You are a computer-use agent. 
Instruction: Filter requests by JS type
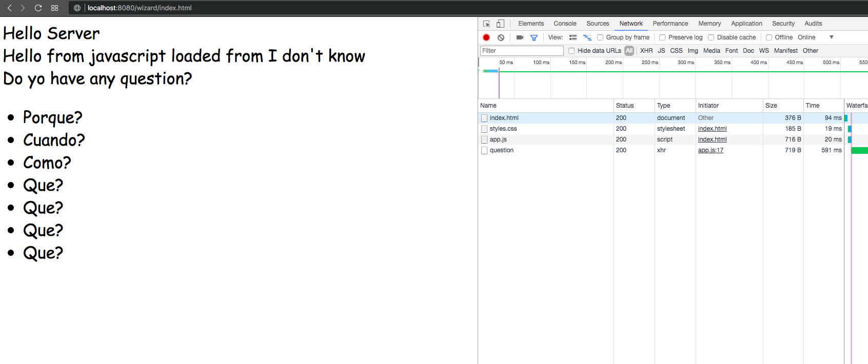[662, 51]
